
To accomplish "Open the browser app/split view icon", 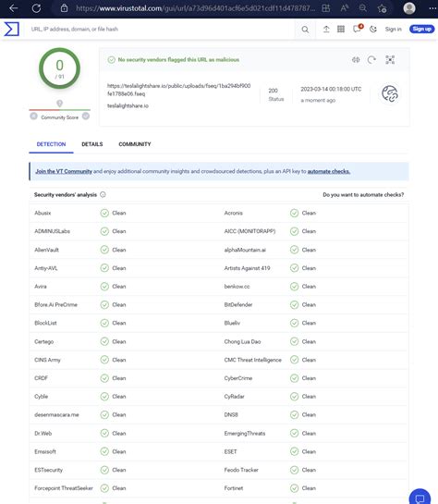I will click(325, 8).
